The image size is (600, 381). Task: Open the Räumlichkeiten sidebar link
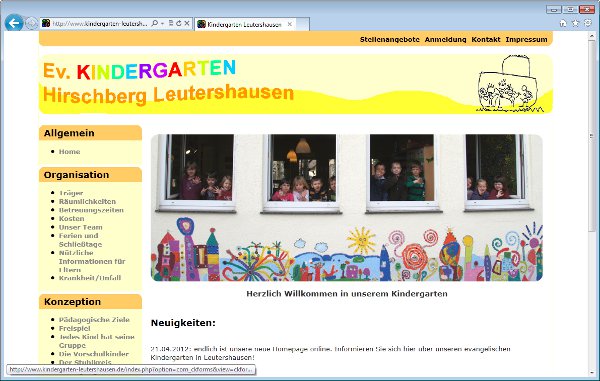pyautogui.click(x=87, y=202)
